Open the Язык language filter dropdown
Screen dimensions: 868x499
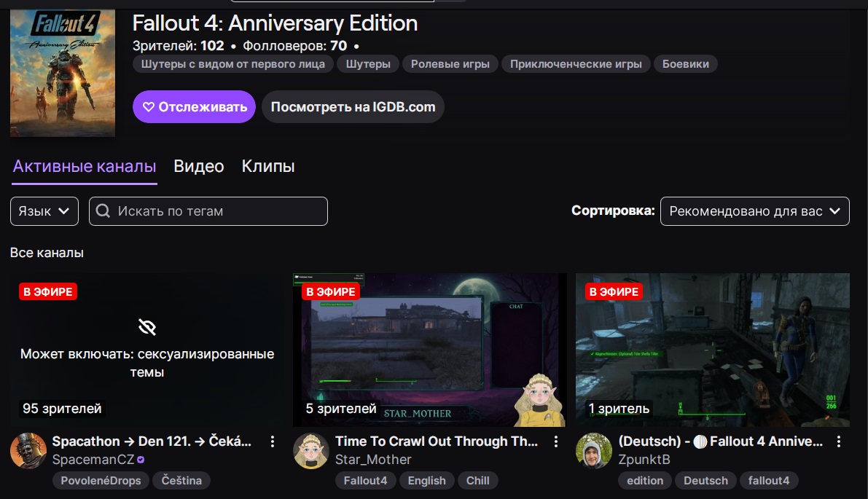(x=44, y=211)
